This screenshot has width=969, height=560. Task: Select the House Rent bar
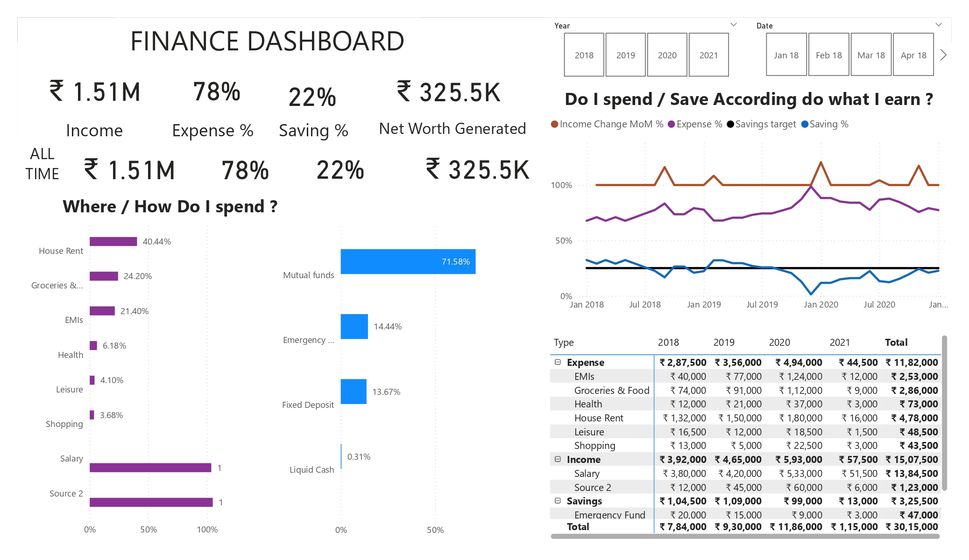point(113,241)
